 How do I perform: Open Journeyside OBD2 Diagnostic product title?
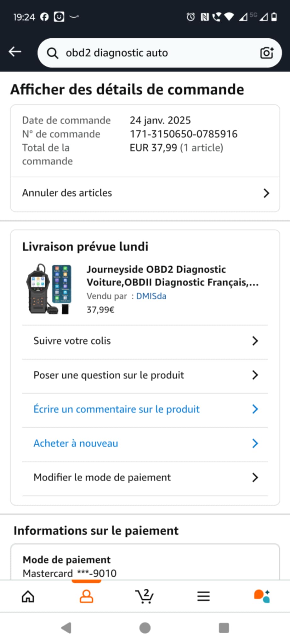tap(173, 276)
